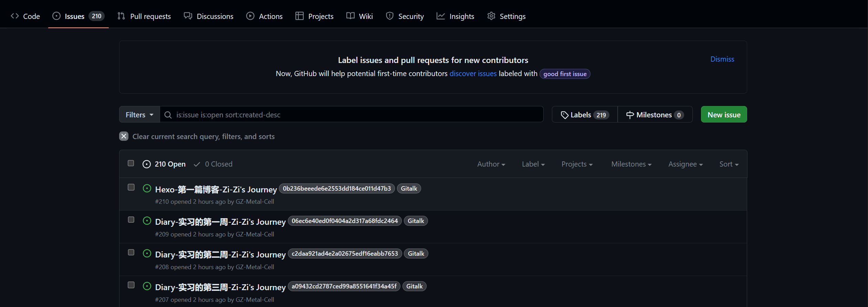Click the Gitalk label on issue #210
Screen dimensions: 868x307
(x=409, y=189)
